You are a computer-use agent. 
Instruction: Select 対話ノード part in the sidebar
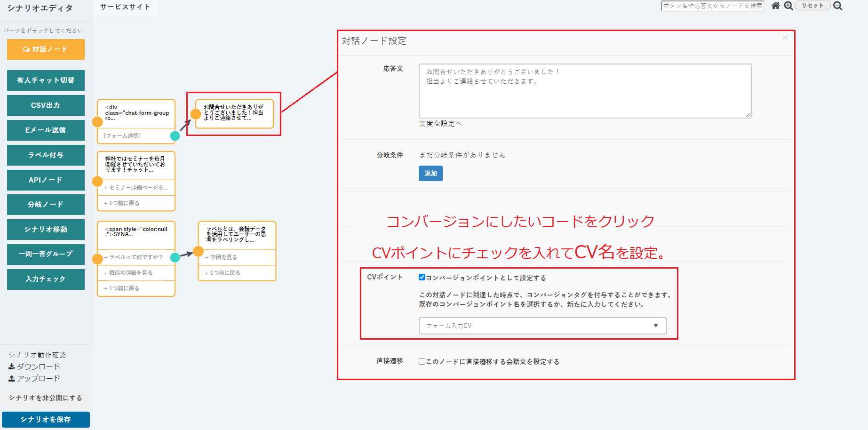tap(46, 49)
